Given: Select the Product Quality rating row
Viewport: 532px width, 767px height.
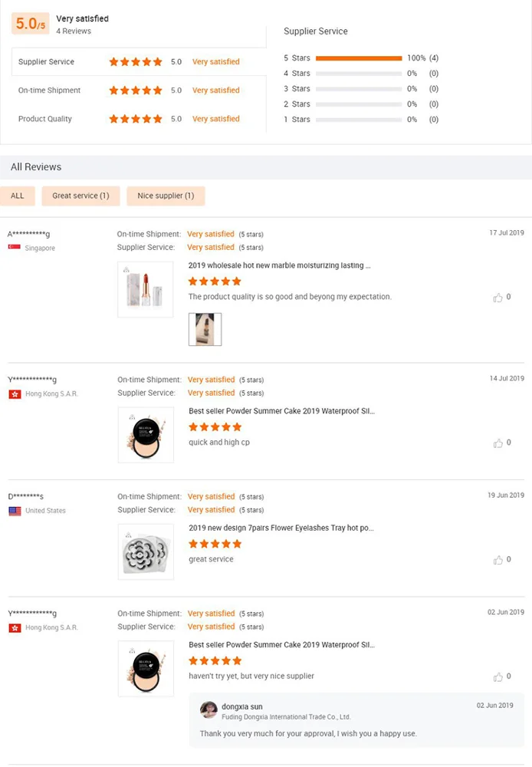Looking at the screenshot, I should [138, 119].
